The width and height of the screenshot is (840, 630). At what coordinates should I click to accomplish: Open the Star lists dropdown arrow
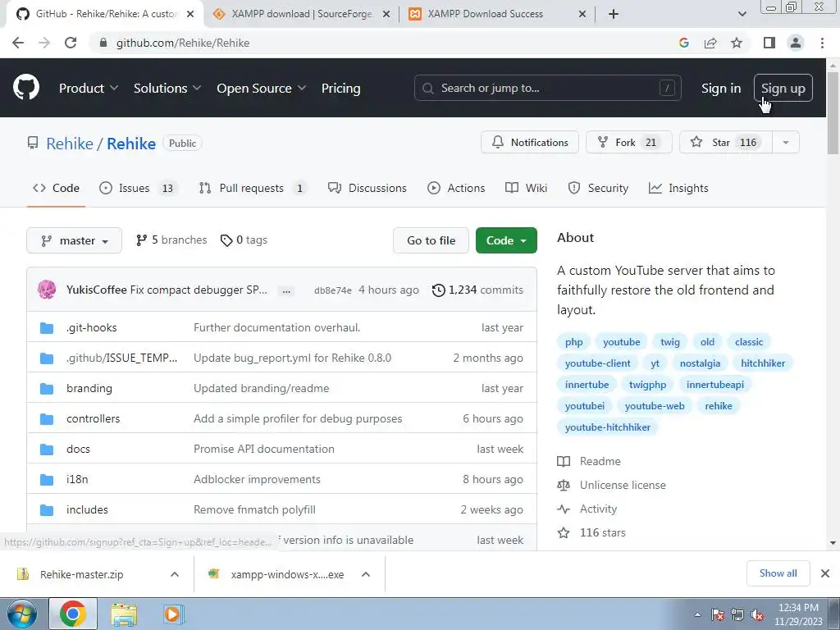[x=785, y=143]
